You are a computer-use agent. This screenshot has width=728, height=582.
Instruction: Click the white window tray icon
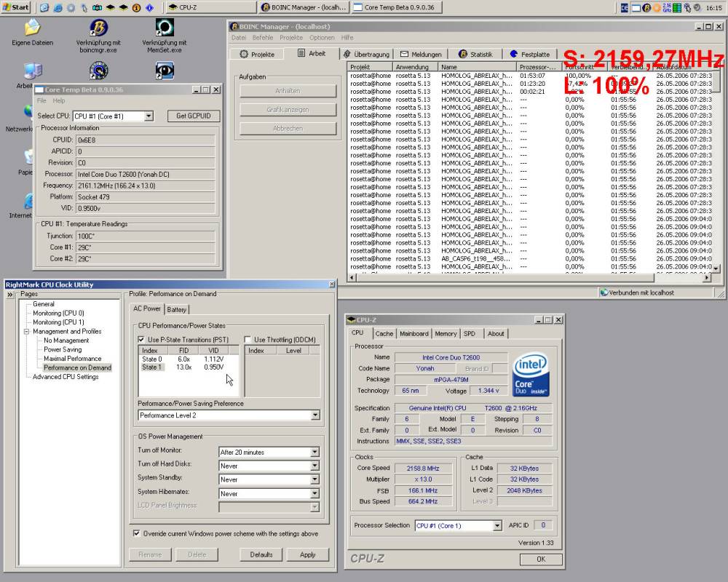[x=636, y=7]
